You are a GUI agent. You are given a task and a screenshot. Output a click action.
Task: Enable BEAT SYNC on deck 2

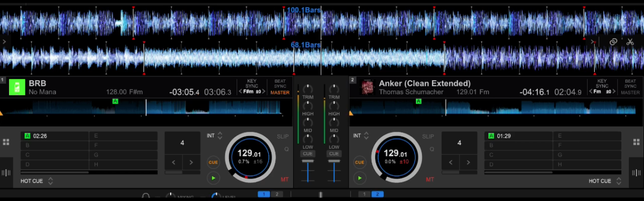[x=630, y=87]
